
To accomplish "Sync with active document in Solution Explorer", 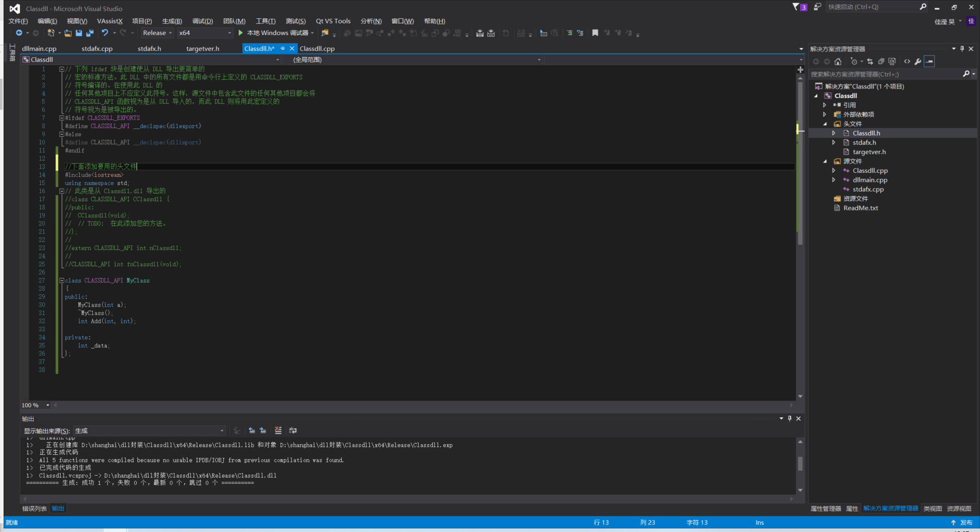I will (x=870, y=61).
